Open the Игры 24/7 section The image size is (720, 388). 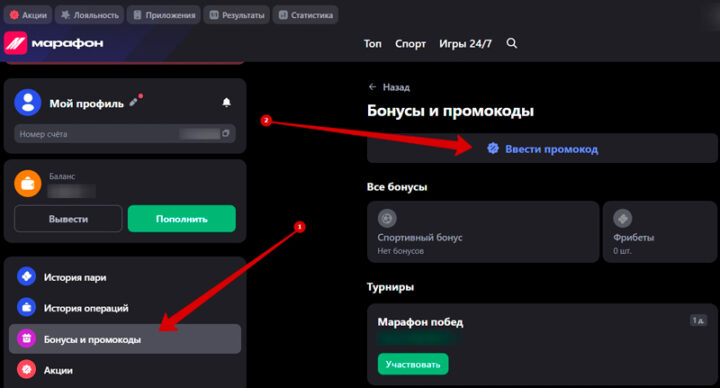coord(465,44)
